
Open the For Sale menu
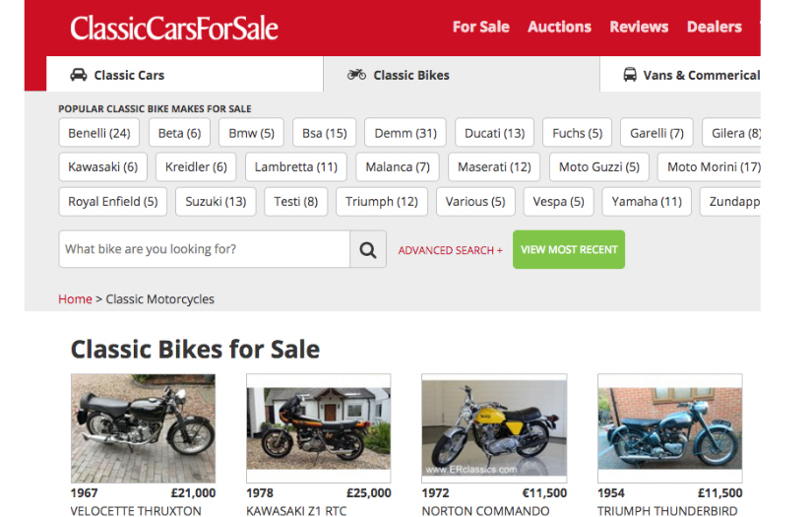480,27
